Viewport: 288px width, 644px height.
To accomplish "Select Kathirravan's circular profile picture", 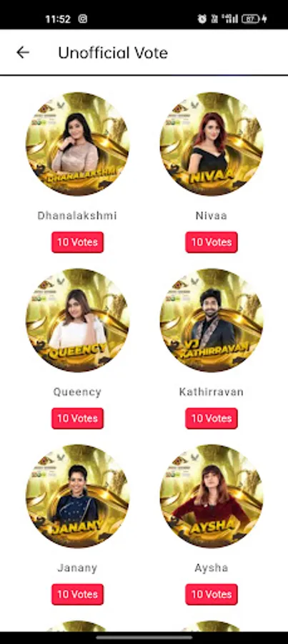I will pyautogui.click(x=212, y=320).
